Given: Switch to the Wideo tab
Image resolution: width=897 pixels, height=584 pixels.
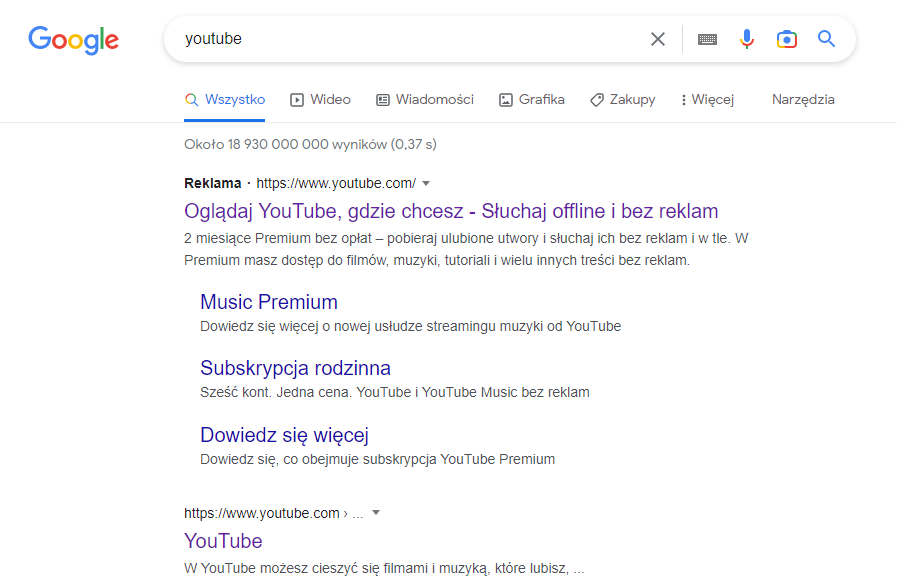Looking at the screenshot, I should point(320,100).
